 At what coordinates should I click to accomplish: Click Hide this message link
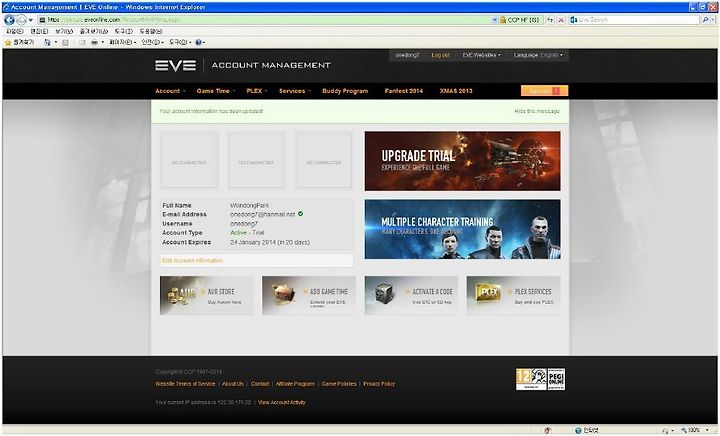[537, 111]
